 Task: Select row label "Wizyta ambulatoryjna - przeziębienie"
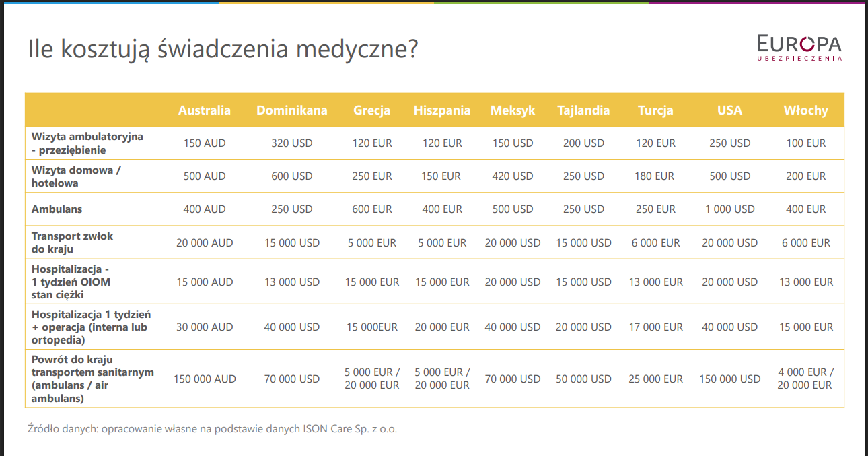tap(87, 143)
